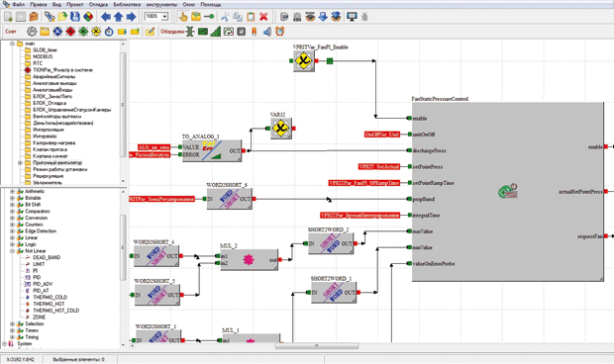Viewport: 614px width, 364px height.
Task: Click the green connection line tool icon
Action: click(209, 17)
